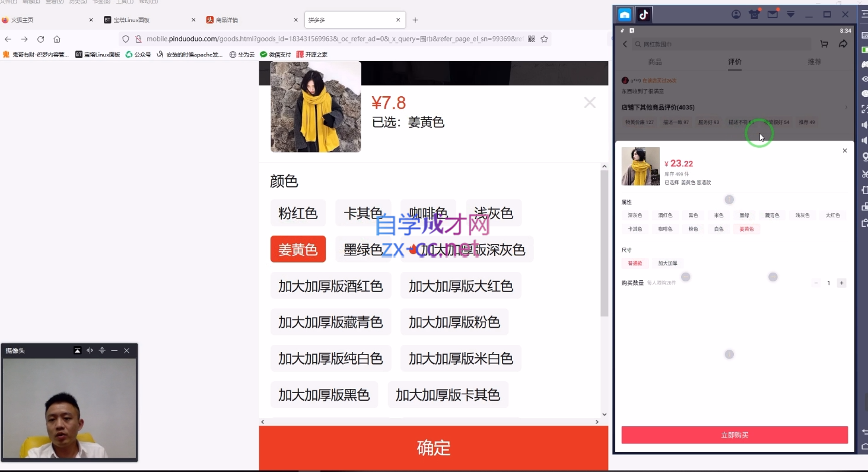Choose the 加大加厚版藏青色 option
This screenshot has width=868, height=472.
tap(330, 322)
